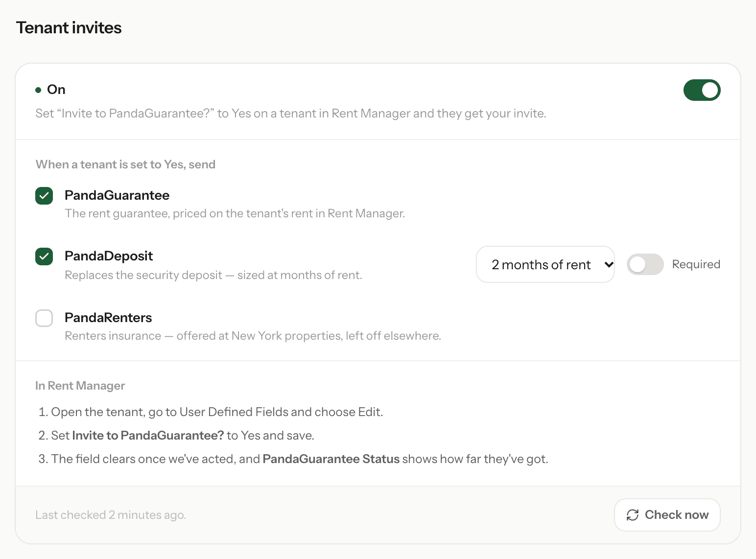This screenshot has width=756, height=559.
Task: Toggle the PandaDeposit Required switch
Action: click(x=645, y=264)
